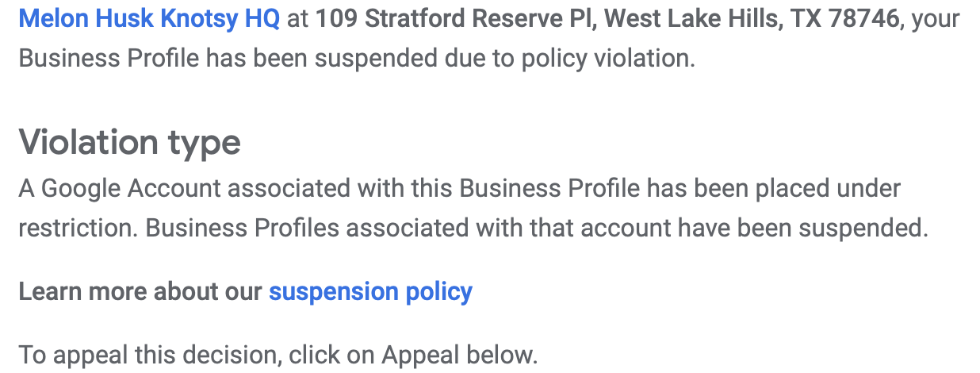This screenshot has width=980, height=373.
Task: Click the 78746 ZIP code
Action: (864, 18)
